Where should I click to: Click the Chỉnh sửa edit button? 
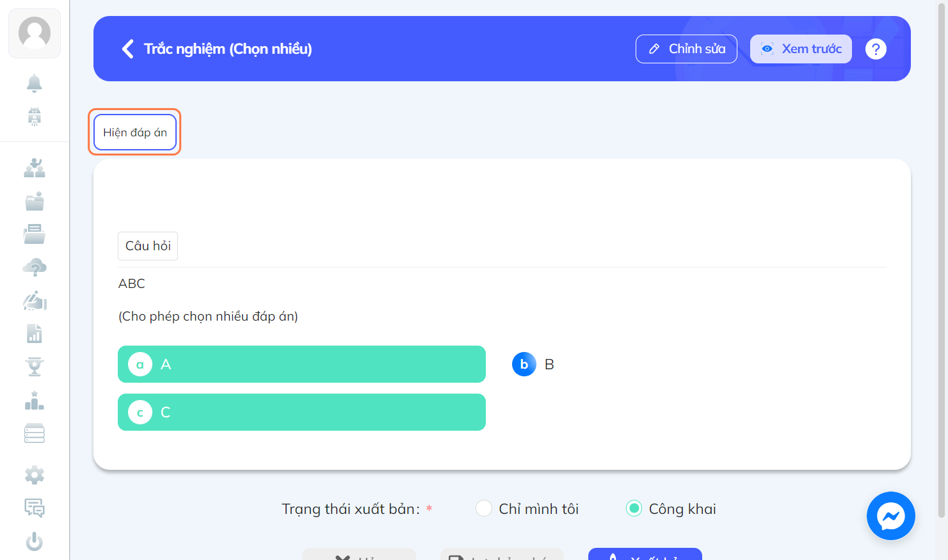[x=686, y=49]
